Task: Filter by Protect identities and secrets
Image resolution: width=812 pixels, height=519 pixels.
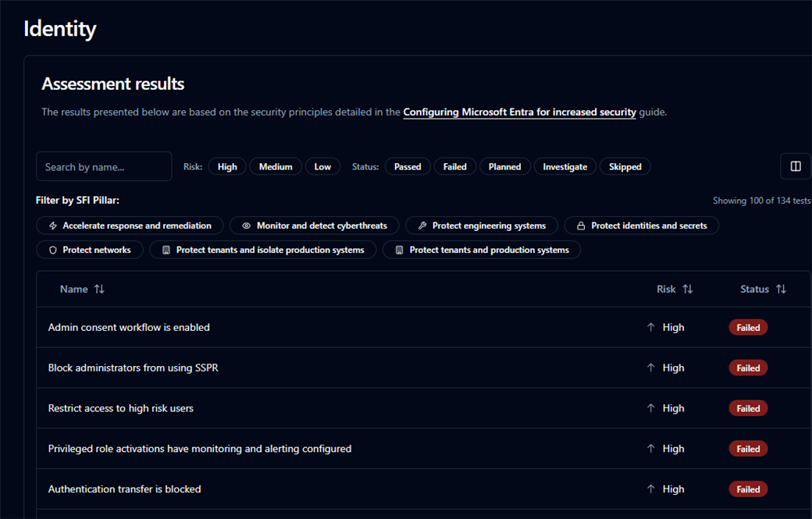Action: coord(641,226)
